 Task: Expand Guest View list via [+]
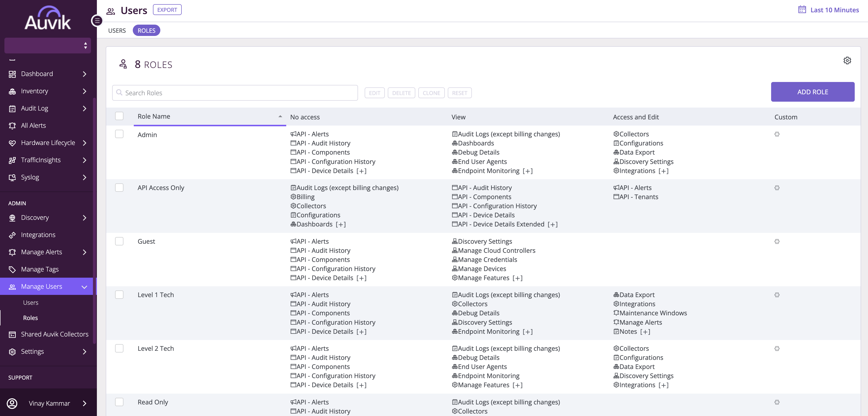(x=517, y=278)
